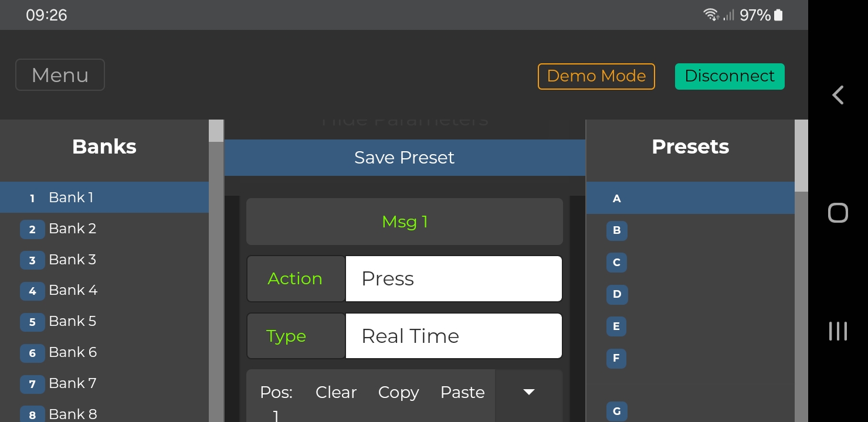Open the Type dropdown showing Real Time
The image size is (868, 422).
pyautogui.click(x=453, y=336)
